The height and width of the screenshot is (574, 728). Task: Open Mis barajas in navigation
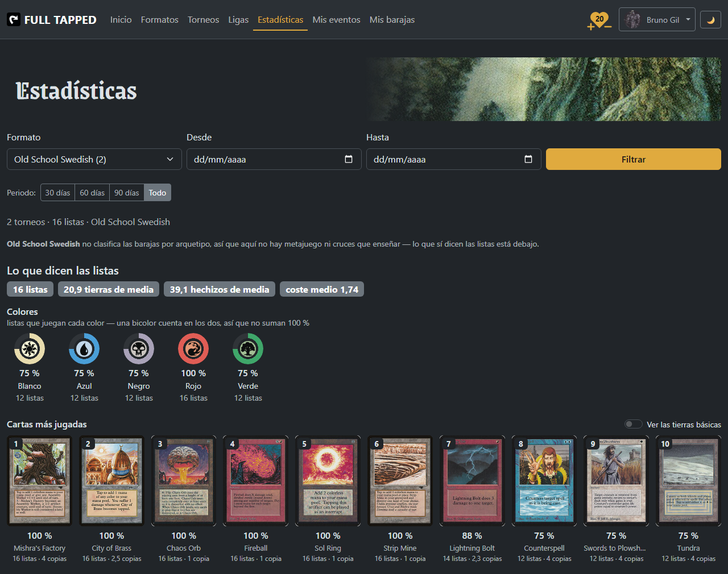pos(392,20)
